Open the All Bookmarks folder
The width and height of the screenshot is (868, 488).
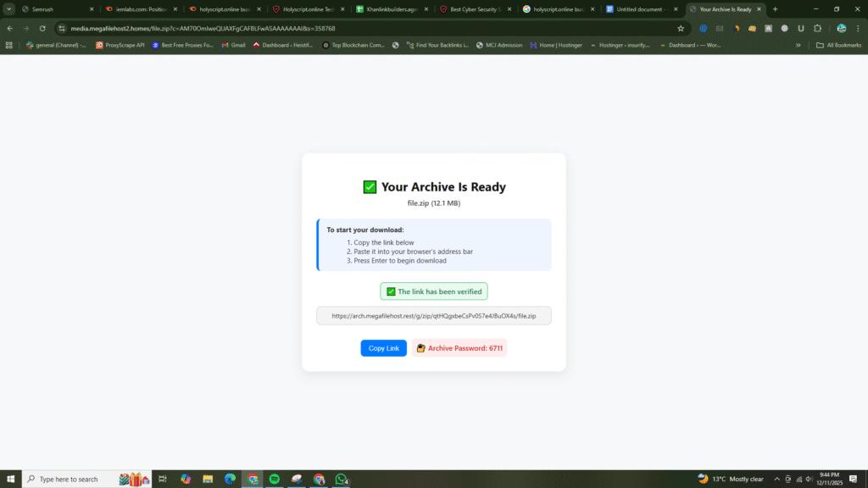click(x=838, y=45)
